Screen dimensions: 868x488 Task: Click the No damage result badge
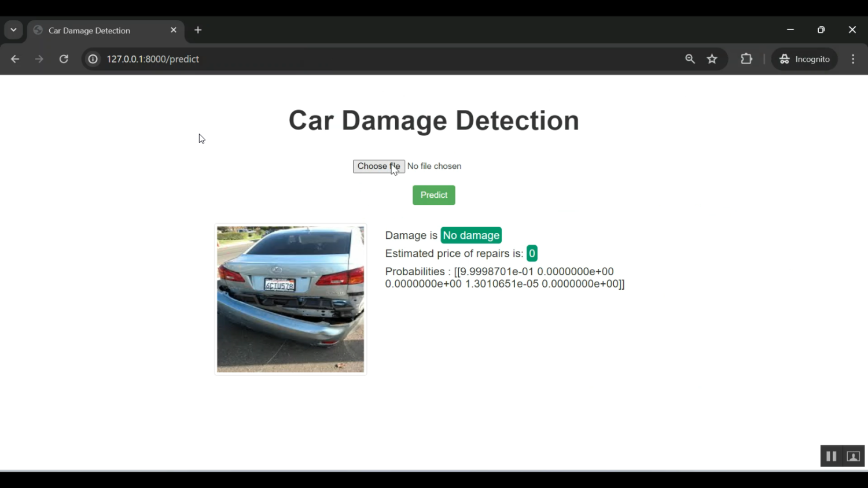click(x=470, y=235)
